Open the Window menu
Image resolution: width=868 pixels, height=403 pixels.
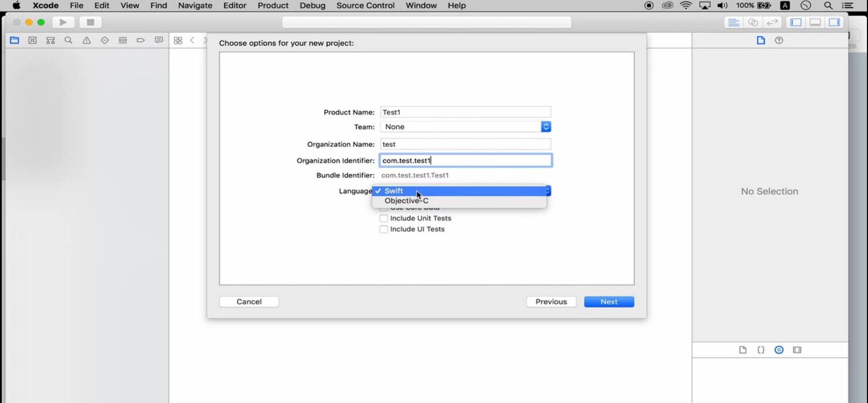421,5
